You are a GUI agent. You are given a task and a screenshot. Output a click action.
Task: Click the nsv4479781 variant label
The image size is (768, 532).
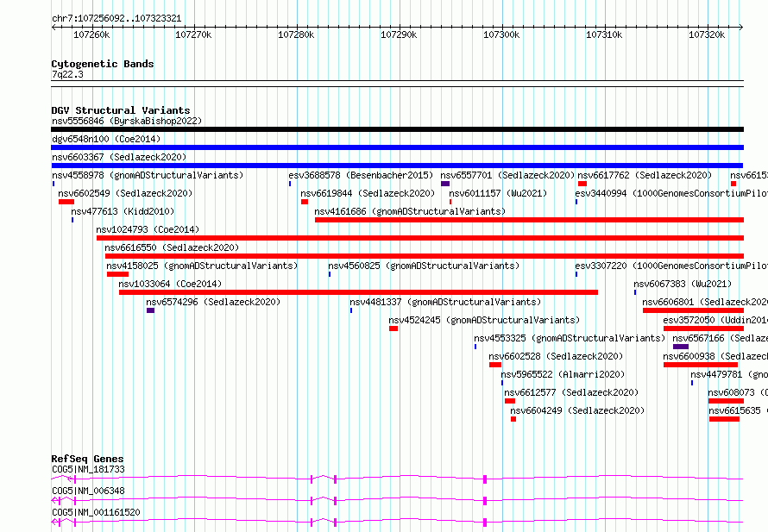729,374
